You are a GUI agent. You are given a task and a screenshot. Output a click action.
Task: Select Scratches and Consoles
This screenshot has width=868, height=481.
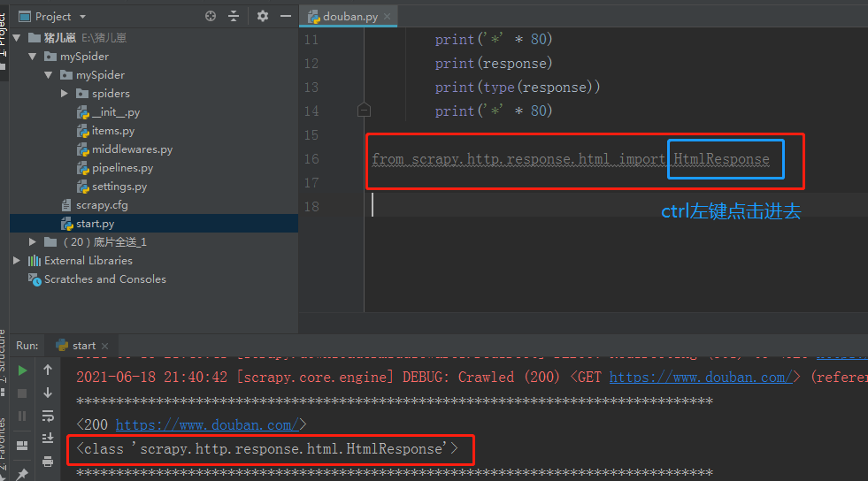[97, 279]
